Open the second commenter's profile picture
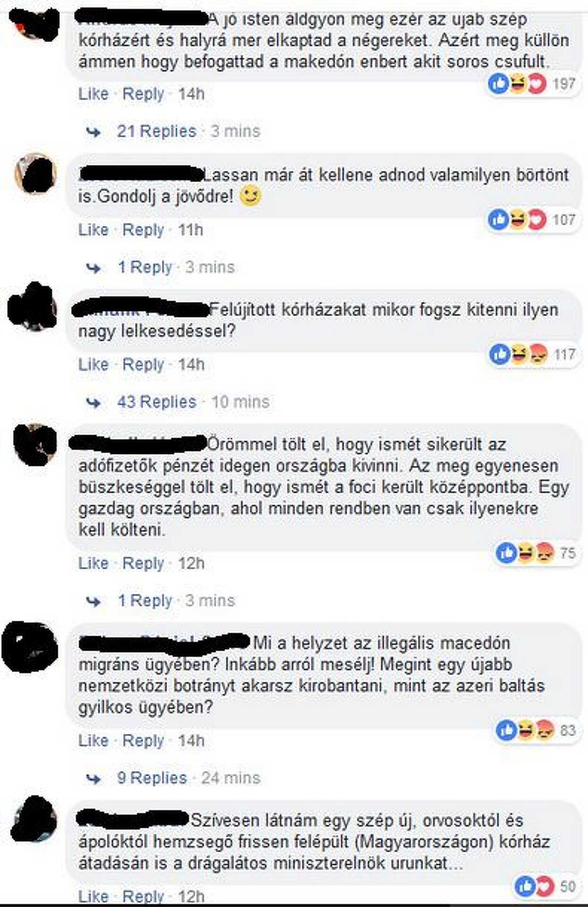This screenshot has height=907, width=588. [x=36, y=173]
